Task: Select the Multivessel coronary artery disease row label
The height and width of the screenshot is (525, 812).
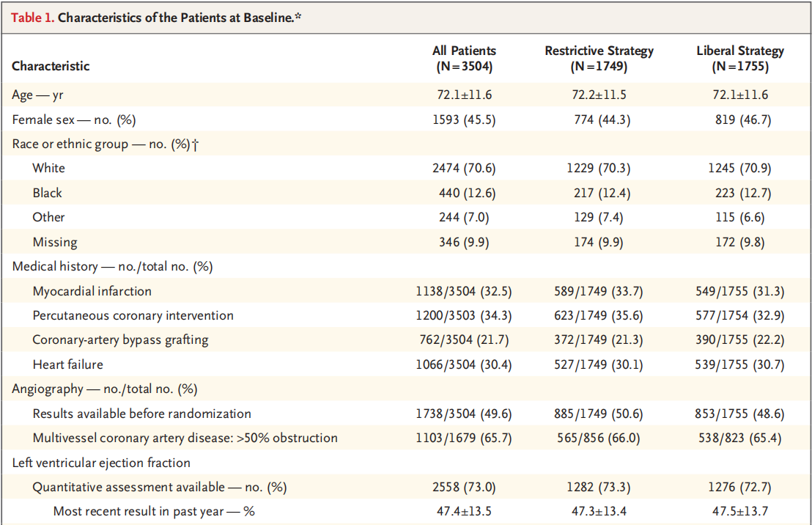Action: click(185, 438)
